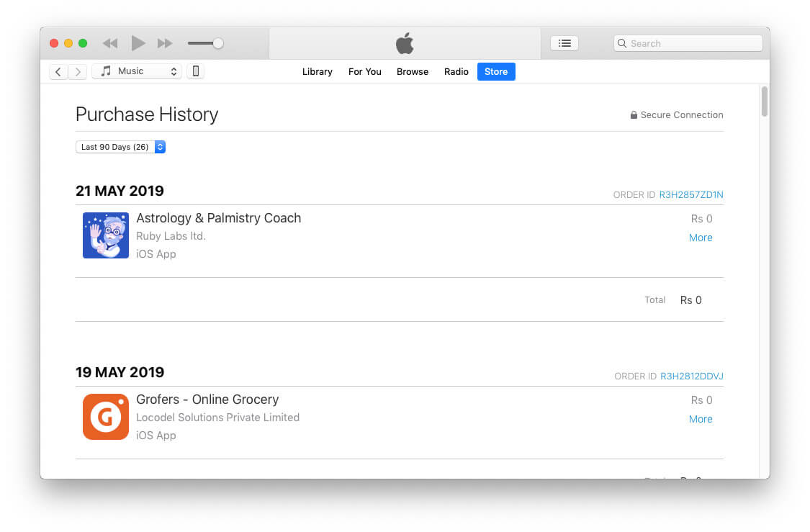Click More for Astrology & Palmistry Coach
Image resolution: width=810 pixels, height=532 pixels.
701,238
